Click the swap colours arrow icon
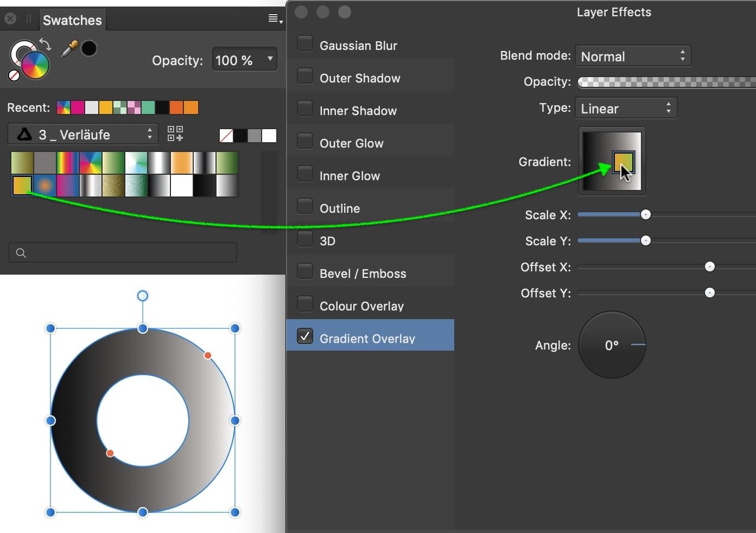The image size is (756, 533). [x=46, y=43]
